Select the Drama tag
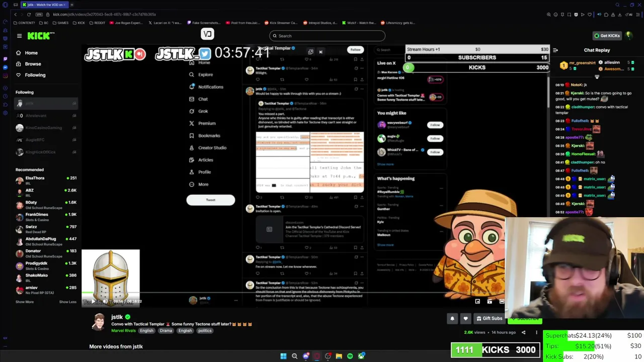 (x=166, y=331)
